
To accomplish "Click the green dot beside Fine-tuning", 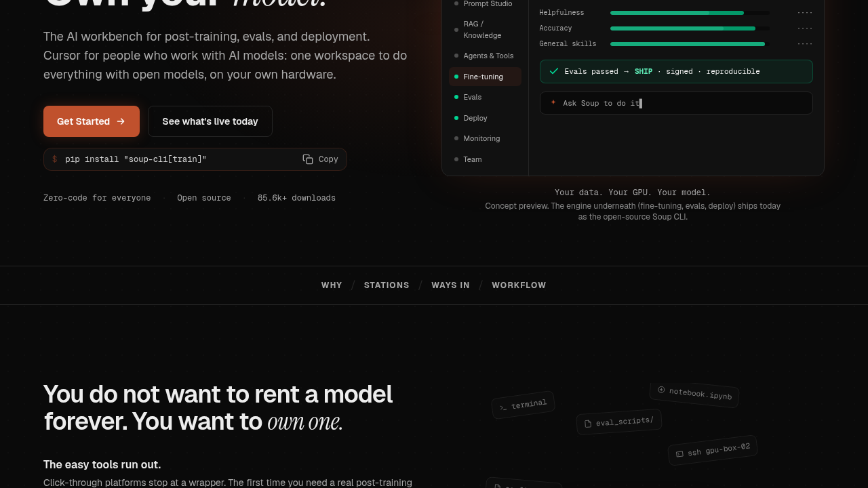I will pos(456,77).
